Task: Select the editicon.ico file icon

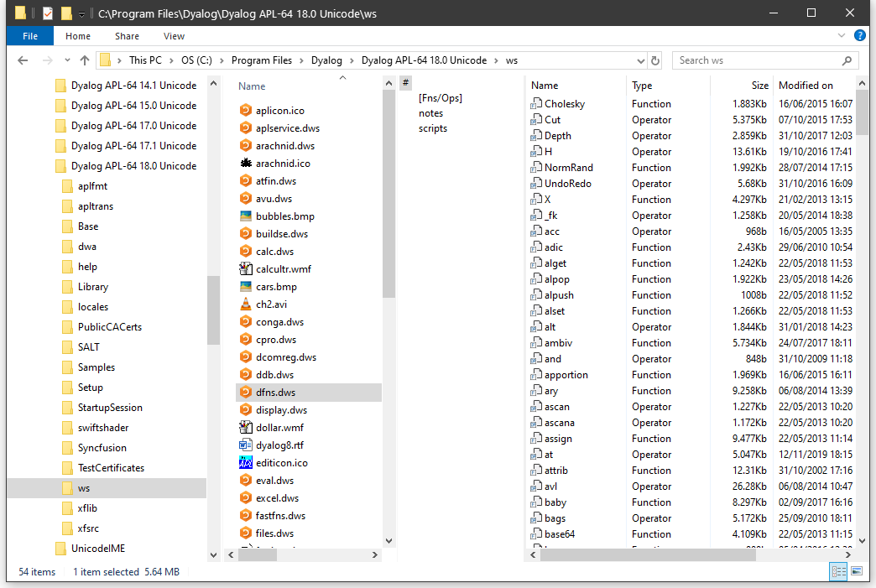Action: (x=246, y=463)
